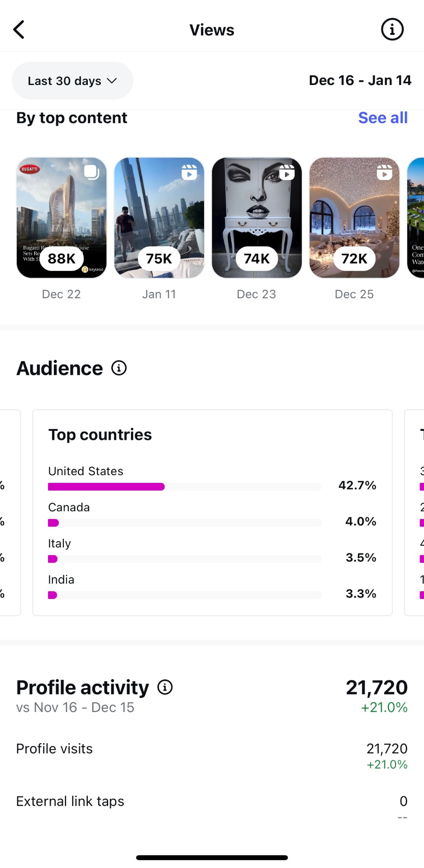Tap the Dec 16 - Jan 14 date range
The image size is (424, 868).
pos(360,80)
